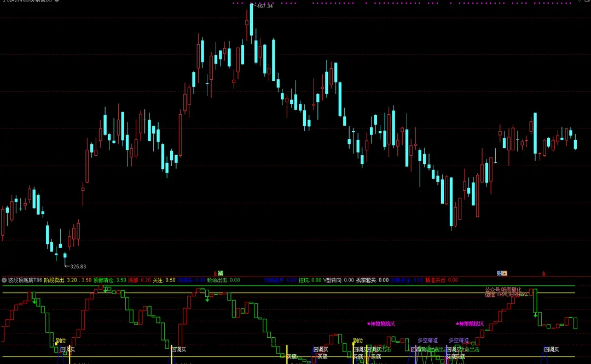Click the candlestick marked with the 467.34 high
This screenshot has height=364, width=591.
(x=251, y=20)
